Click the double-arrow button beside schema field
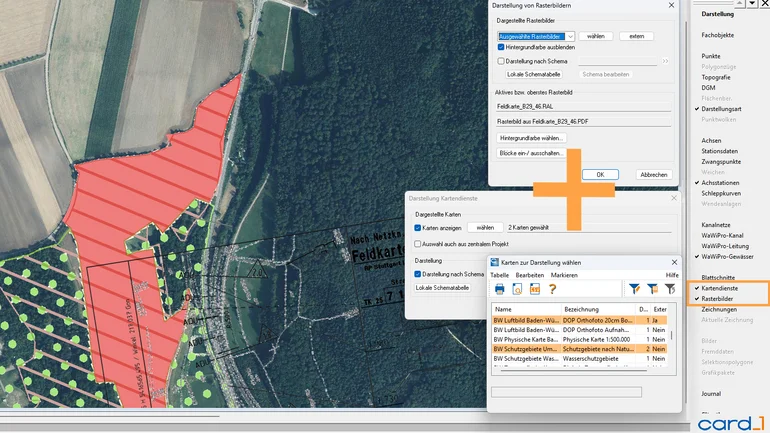 [666, 61]
